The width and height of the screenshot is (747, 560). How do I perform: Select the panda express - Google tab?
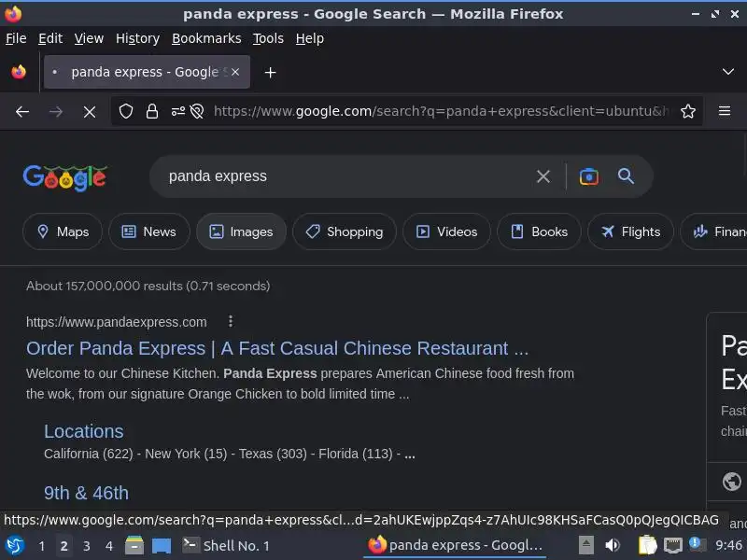click(147, 72)
